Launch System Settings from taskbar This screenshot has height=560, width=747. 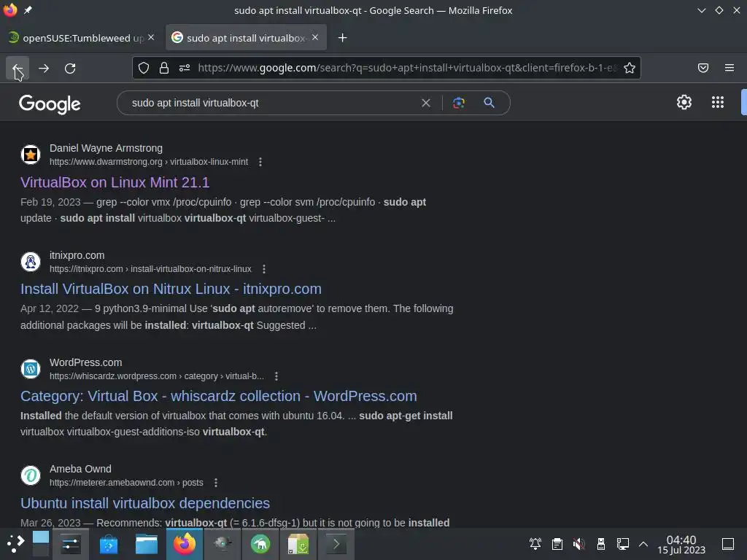[x=71, y=544]
